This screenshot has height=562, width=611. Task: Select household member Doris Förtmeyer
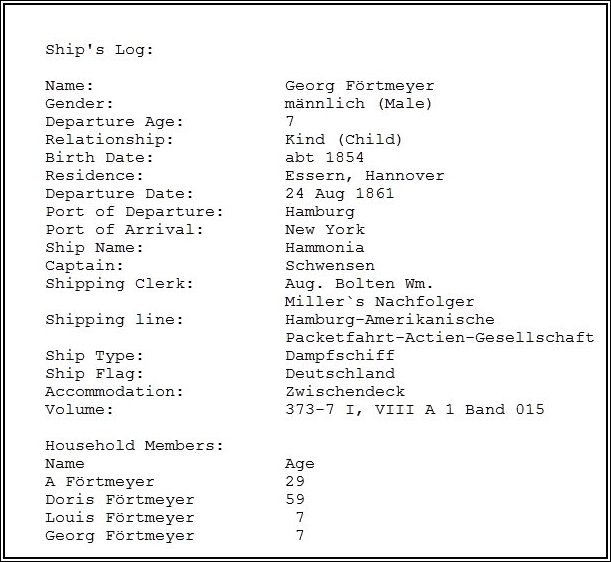[119, 500]
